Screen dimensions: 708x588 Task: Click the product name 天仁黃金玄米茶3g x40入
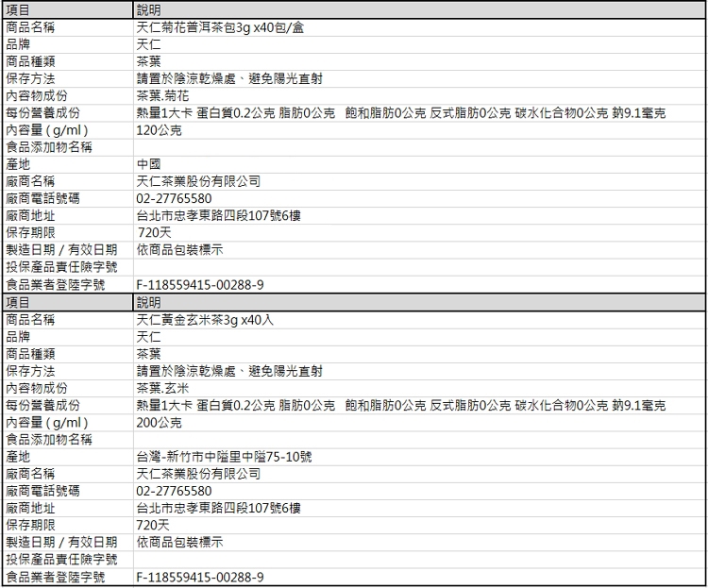pyautogui.click(x=205, y=320)
